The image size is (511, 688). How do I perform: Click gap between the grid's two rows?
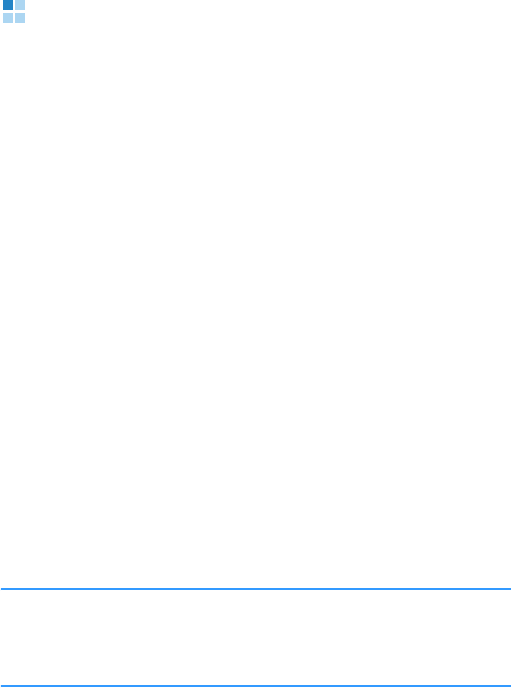click(14, 11)
